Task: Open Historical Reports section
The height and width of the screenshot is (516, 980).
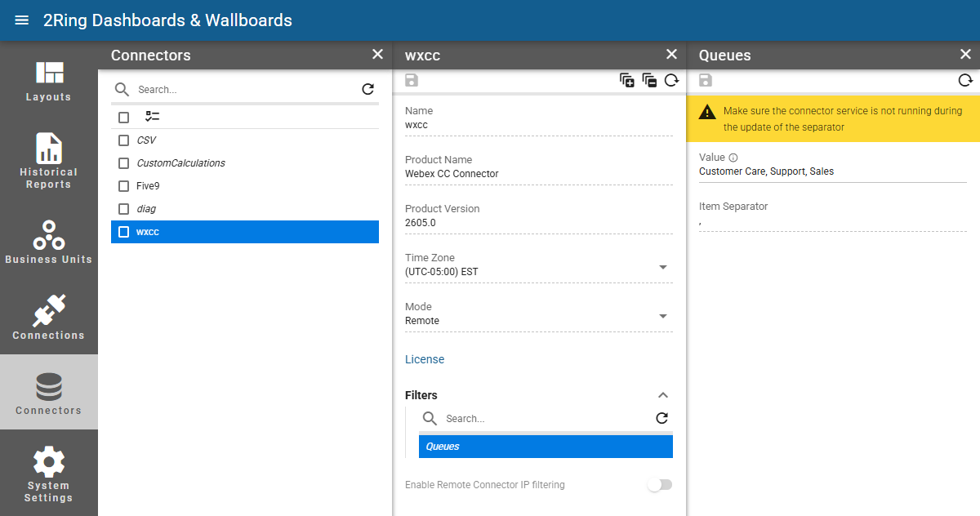Action: tap(49, 161)
